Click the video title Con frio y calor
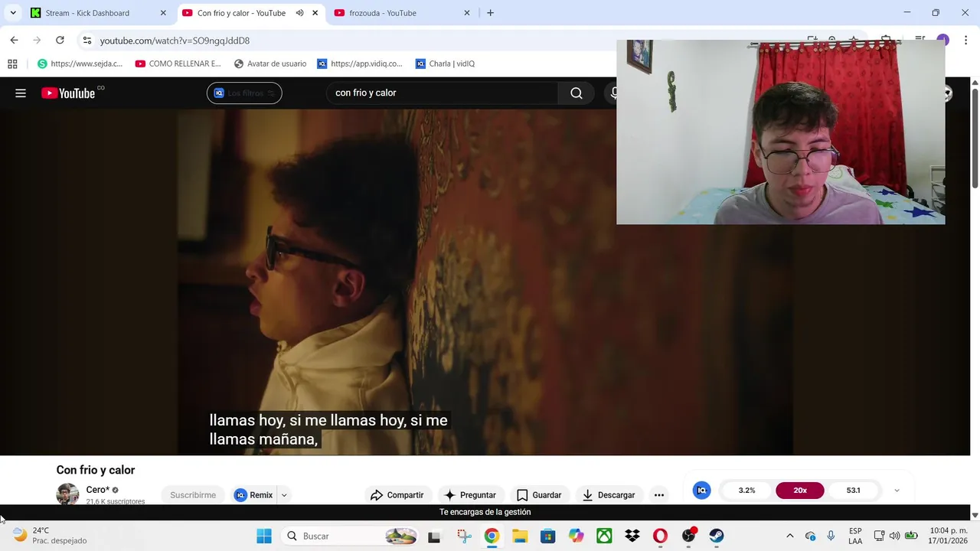Image resolution: width=980 pixels, height=551 pixels. (96, 470)
